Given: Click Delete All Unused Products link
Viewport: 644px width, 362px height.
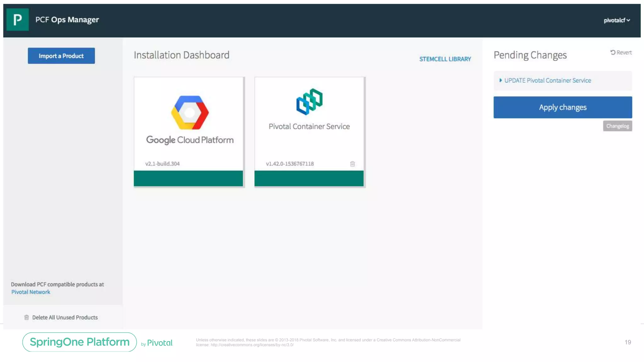Looking at the screenshot, I should click(65, 317).
